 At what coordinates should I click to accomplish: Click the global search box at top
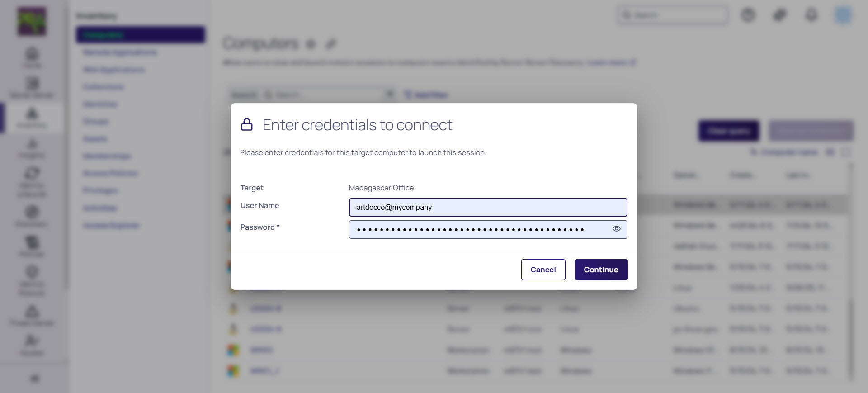coord(673,15)
